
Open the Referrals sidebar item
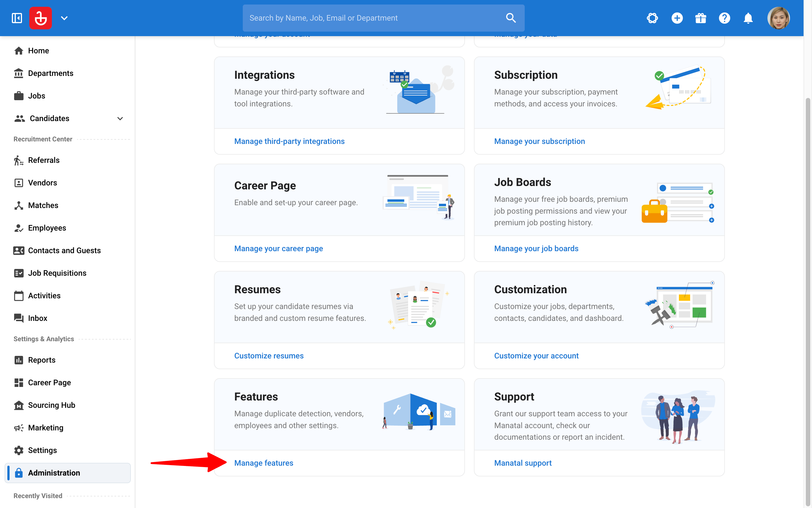click(x=67, y=160)
